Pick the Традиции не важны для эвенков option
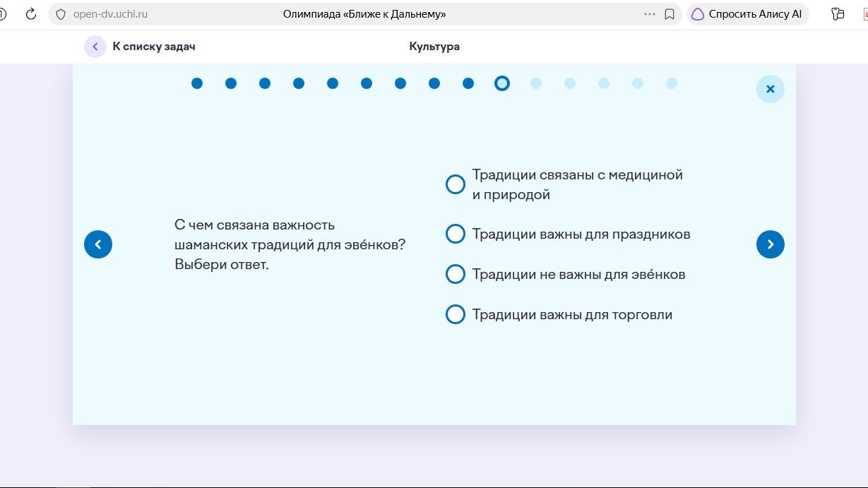The height and width of the screenshot is (488, 868). click(x=456, y=274)
